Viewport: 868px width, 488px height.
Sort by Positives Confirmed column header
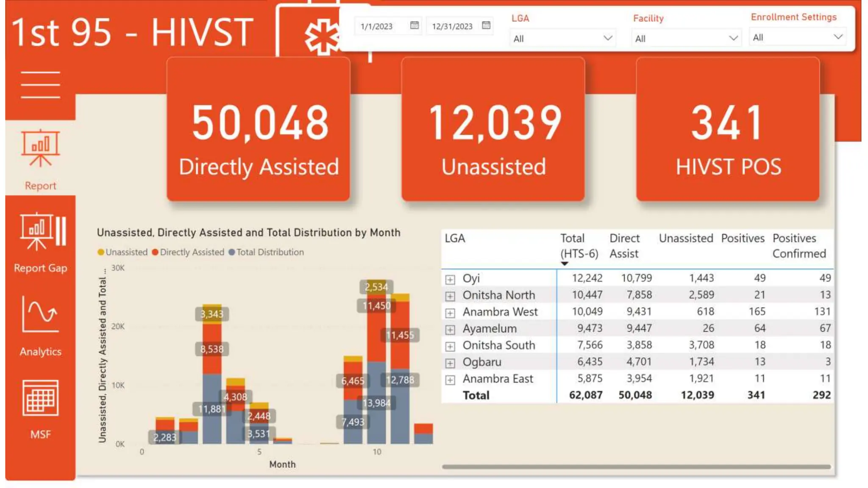(x=799, y=246)
